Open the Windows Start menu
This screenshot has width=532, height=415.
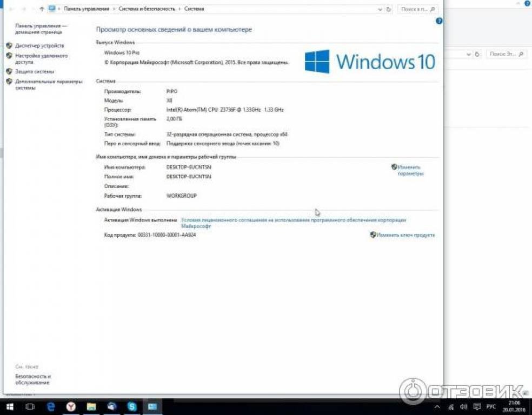click(x=10, y=406)
